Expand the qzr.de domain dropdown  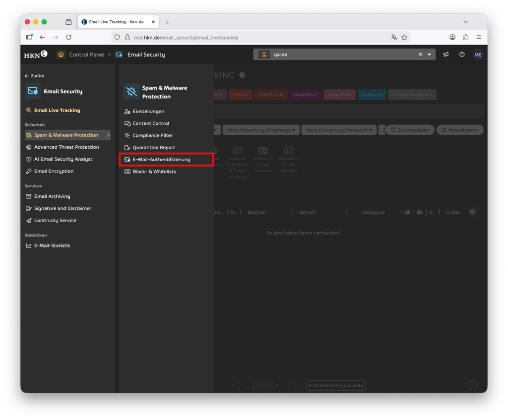429,55
